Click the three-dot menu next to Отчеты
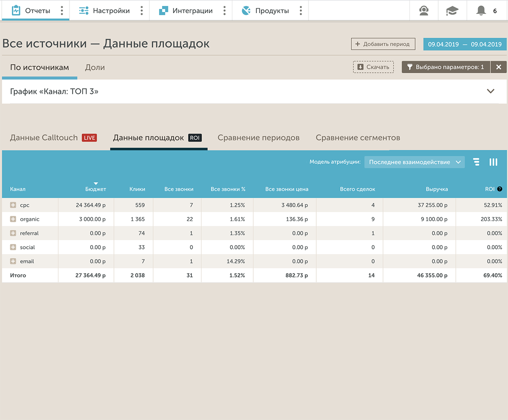This screenshot has width=508, height=420. tap(62, 11)
